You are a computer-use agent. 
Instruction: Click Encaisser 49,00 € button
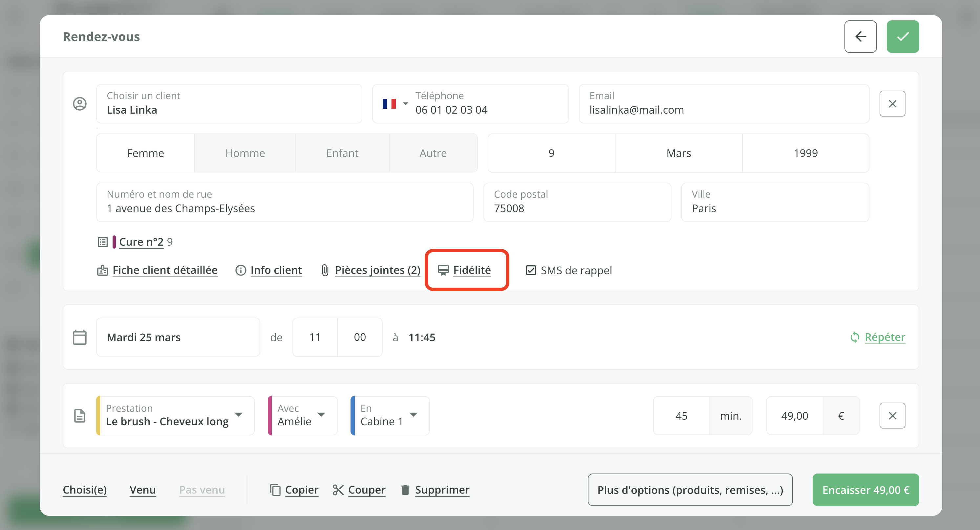coord(865,490)
